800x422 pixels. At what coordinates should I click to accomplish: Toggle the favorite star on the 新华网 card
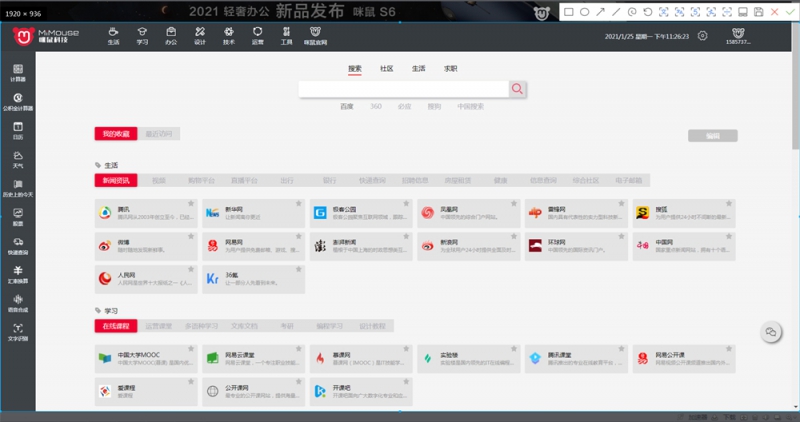tap(298, 204)
